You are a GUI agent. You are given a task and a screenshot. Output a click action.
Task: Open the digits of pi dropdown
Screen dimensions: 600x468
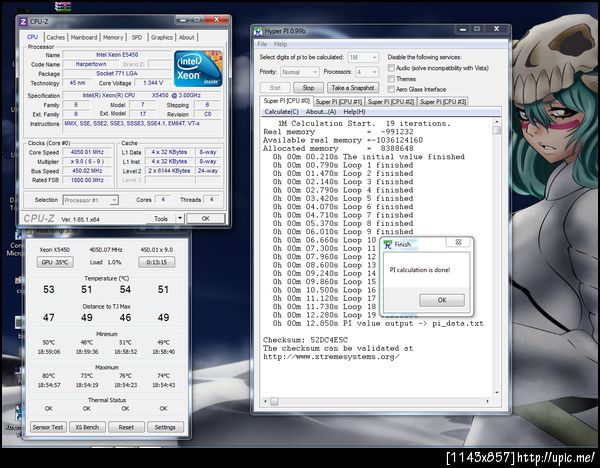point(363,57)
